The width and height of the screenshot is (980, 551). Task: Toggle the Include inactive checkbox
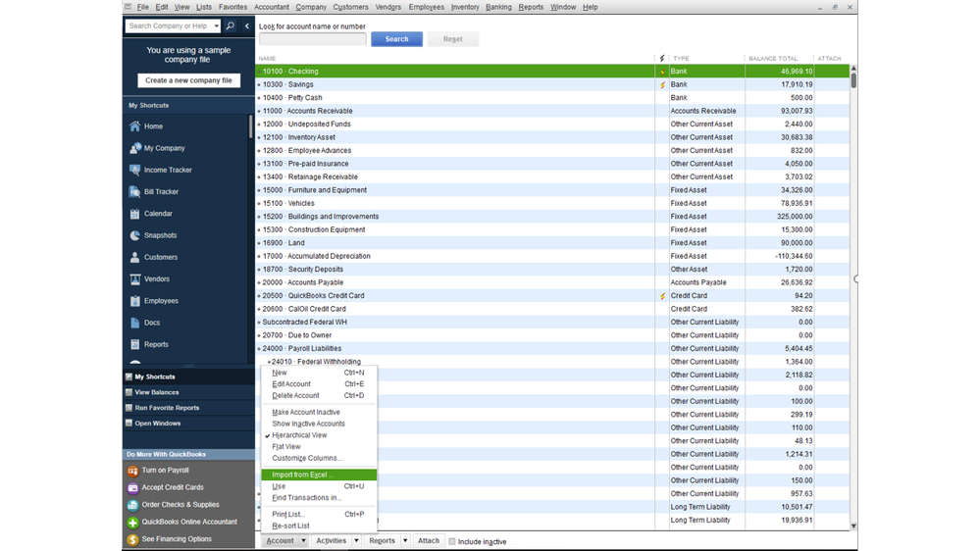pos(452,541)
